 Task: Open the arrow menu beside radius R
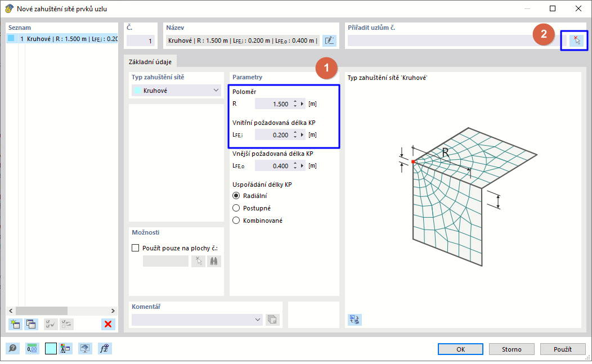click(302, 104)
